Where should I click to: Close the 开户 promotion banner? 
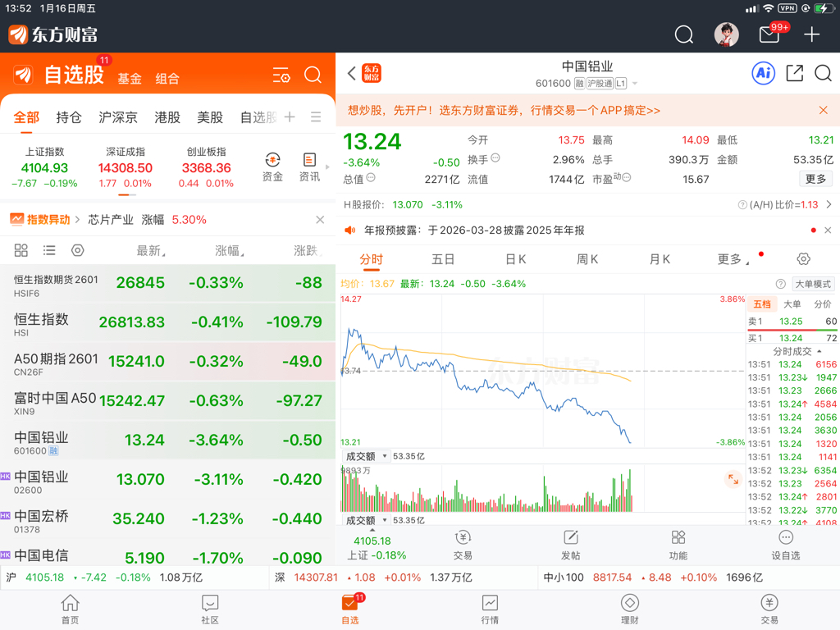(x=824, y=111)
